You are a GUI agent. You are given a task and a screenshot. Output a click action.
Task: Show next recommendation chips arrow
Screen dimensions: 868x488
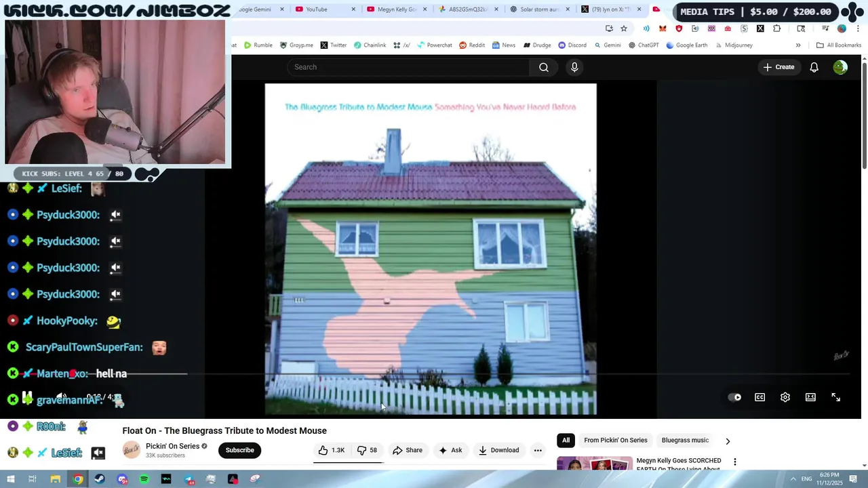coord(728,441)
